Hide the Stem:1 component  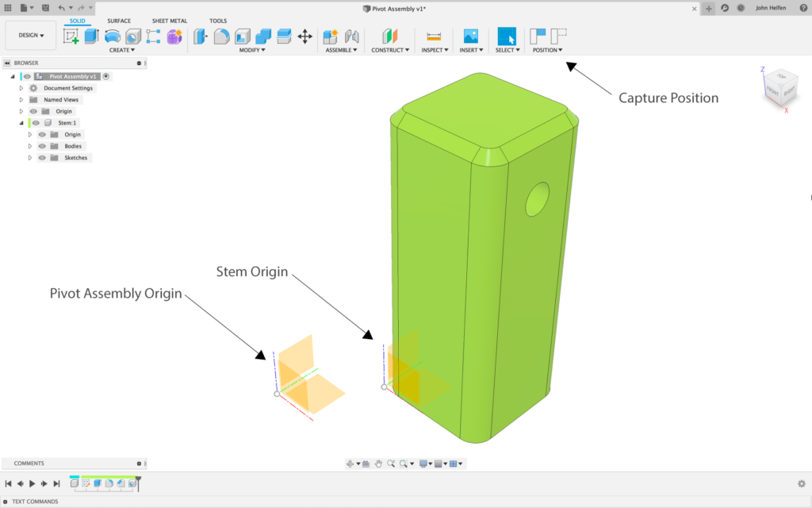click(x=36, y=123)
